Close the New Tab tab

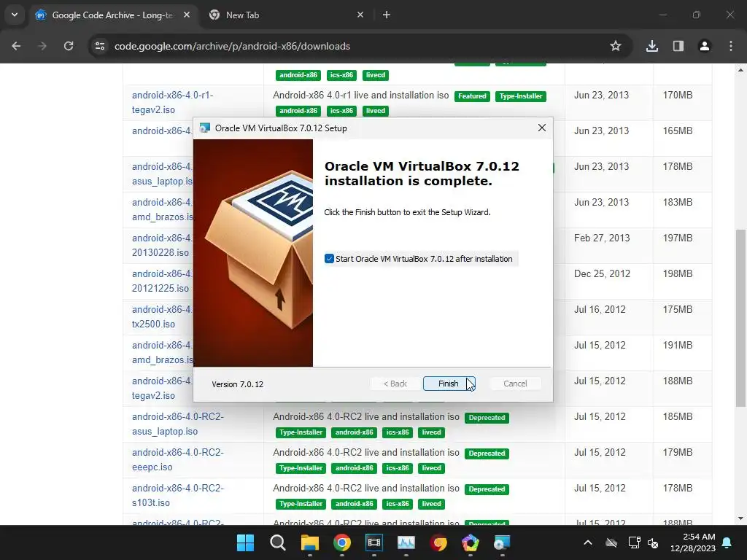[x=360, y=15]
